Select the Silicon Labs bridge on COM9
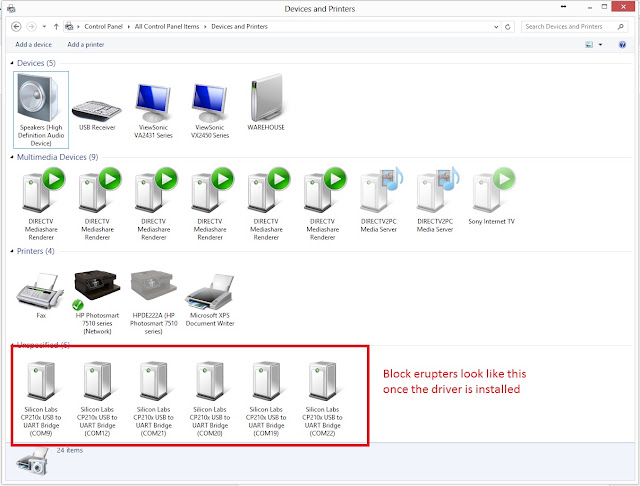 [x=41, y=399]
